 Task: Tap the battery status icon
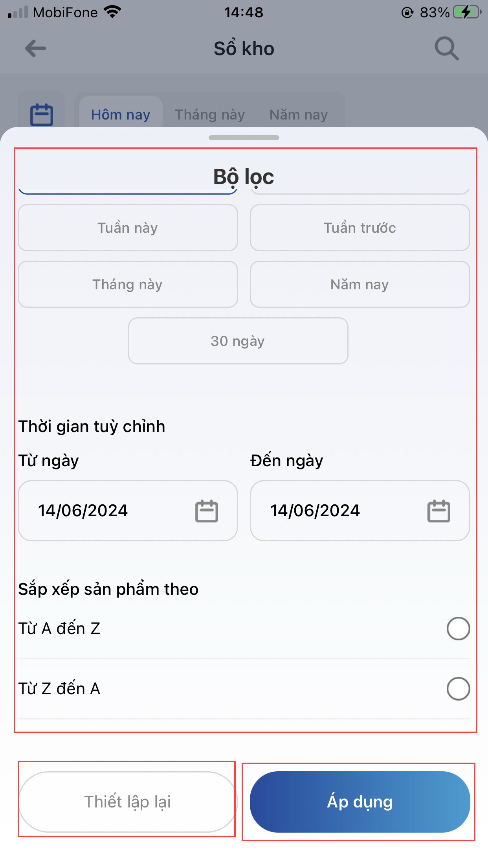[467, 12]
